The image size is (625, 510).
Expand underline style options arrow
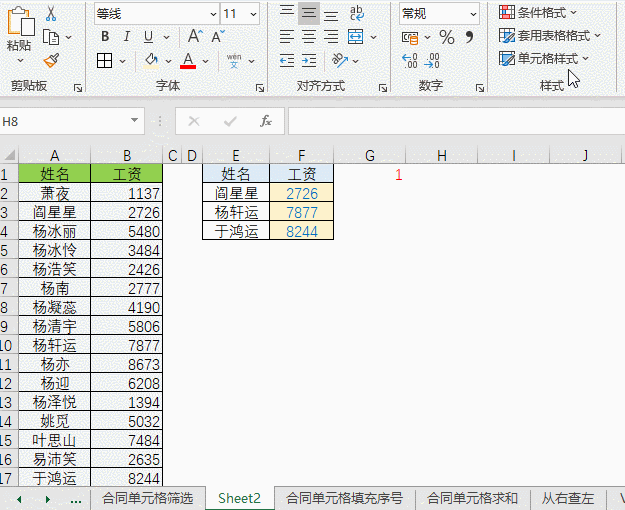tap(167, 37)
